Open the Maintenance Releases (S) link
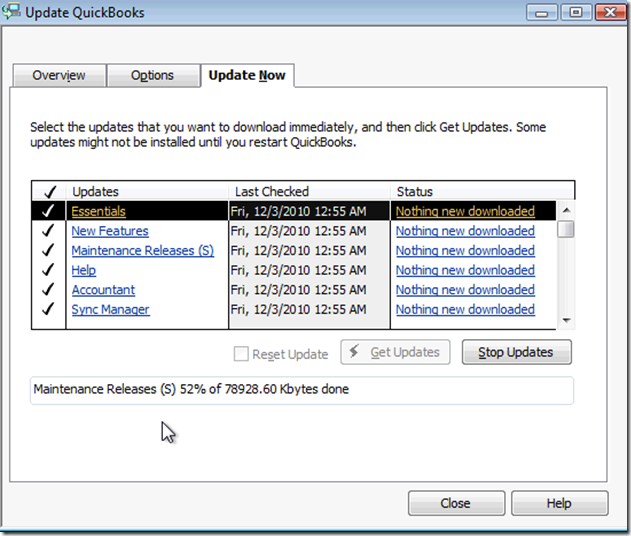 (x=142, y=251)
